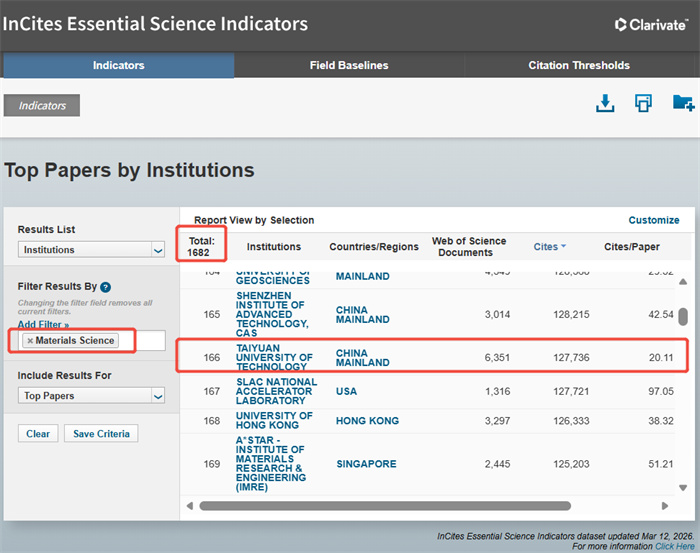Open the Results List Institutions dropdown
The image size is (700, 553).
[x=90, y=250]
